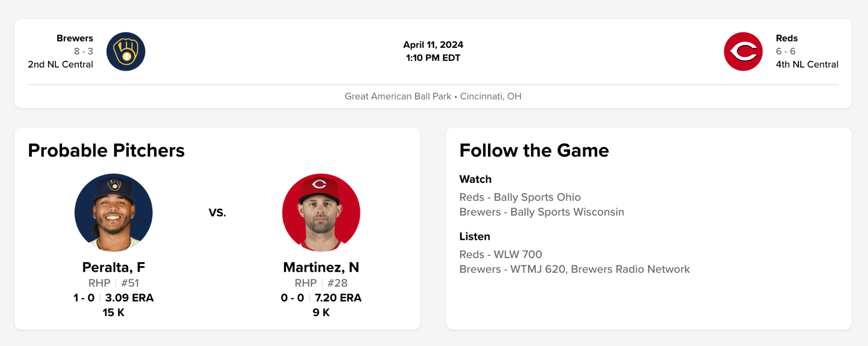868x346 pixels.
Task: Select Peralta's player headshot photo
Action: point(113,213)
